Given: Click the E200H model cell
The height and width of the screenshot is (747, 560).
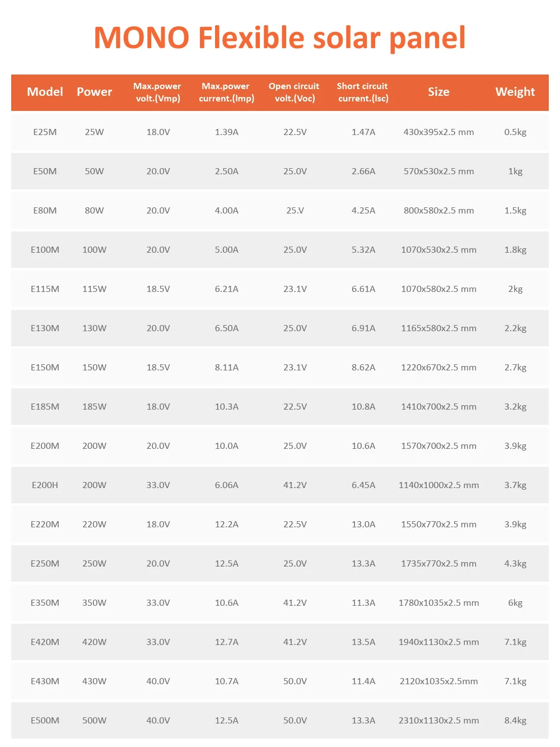Looking at the screenshot, I should point(45,485).
